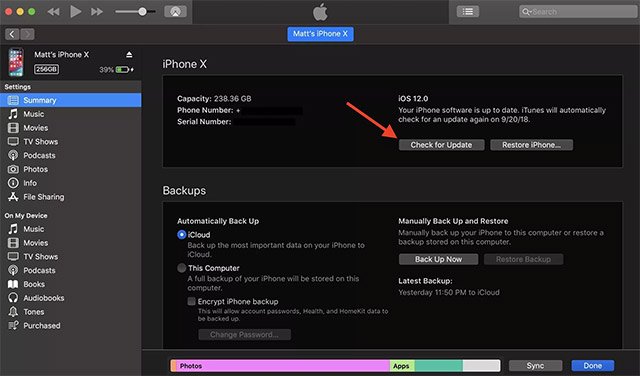
Task: Open Audiobooks under On My Device
Action: click(x=71, y=298)
